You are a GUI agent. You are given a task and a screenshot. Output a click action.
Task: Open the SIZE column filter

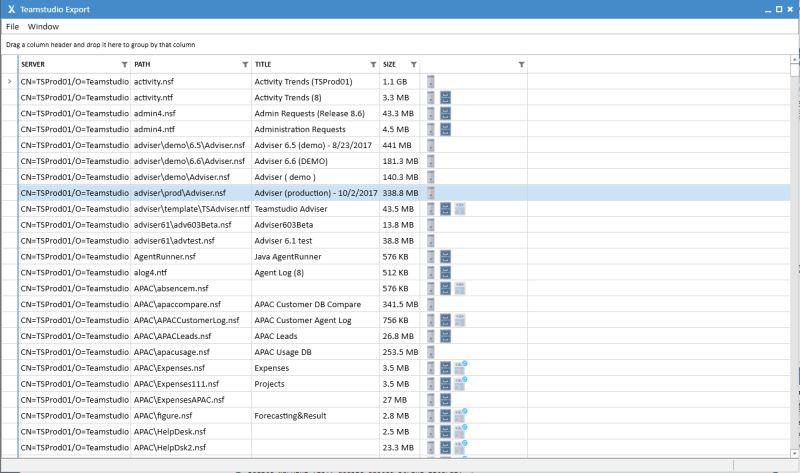coord(414,64)
